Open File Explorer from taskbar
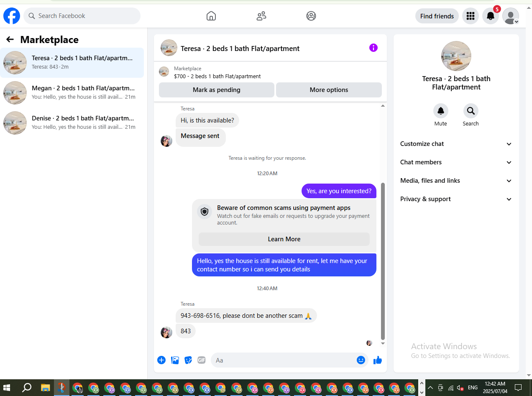 pyautogui.click(x=46, y=387)
